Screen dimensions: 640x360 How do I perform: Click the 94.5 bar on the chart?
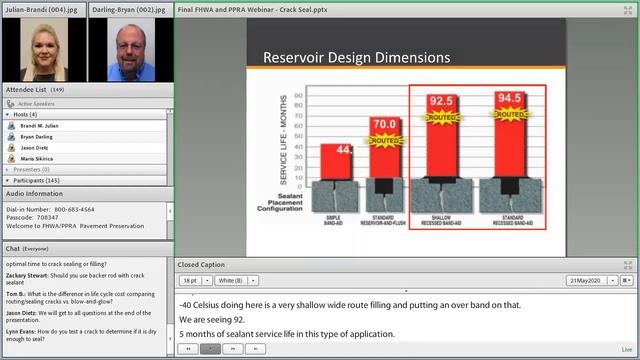tap(510, 135)
